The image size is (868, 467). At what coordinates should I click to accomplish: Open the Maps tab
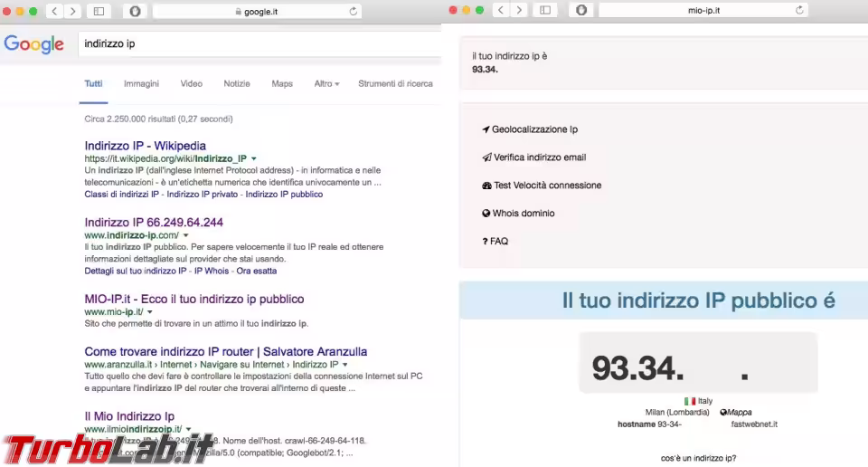click(x=282, y=83)
